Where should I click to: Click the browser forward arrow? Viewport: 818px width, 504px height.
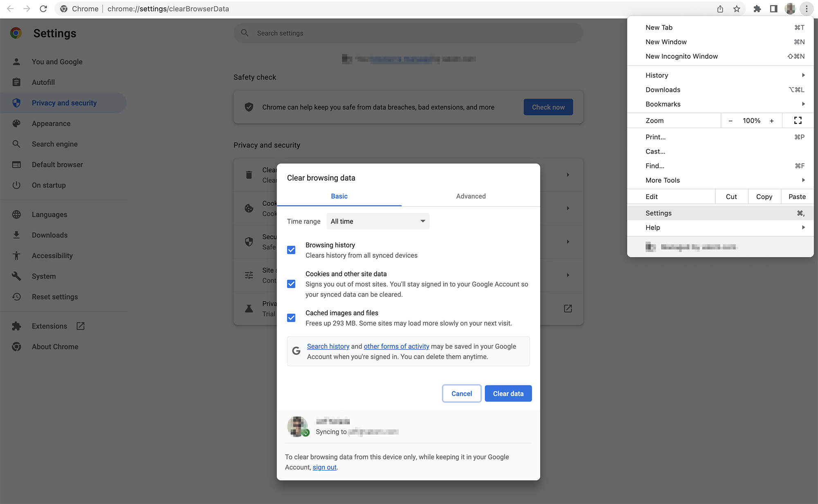(x=27, y=9)
